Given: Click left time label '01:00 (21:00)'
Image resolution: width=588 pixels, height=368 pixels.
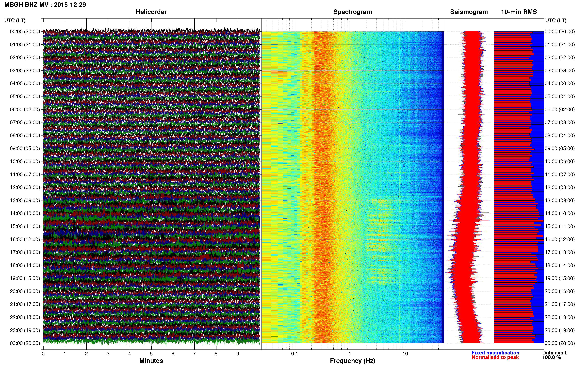Looking at the screenshot, I should pos(25,45).
